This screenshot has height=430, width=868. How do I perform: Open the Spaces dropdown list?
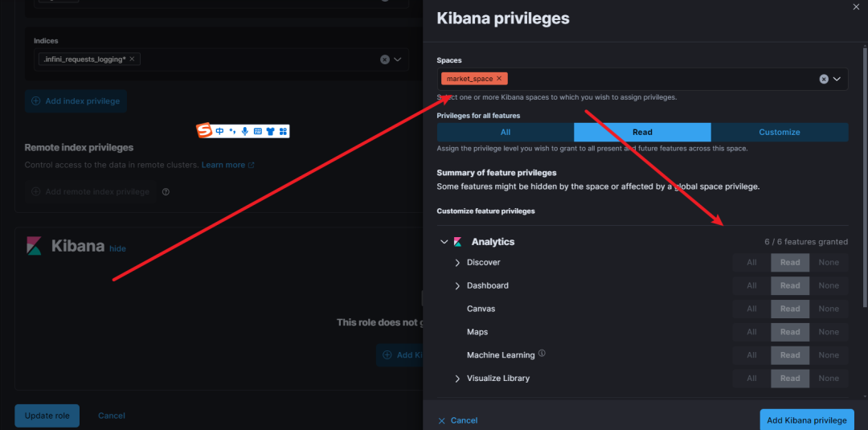[837, 79]
